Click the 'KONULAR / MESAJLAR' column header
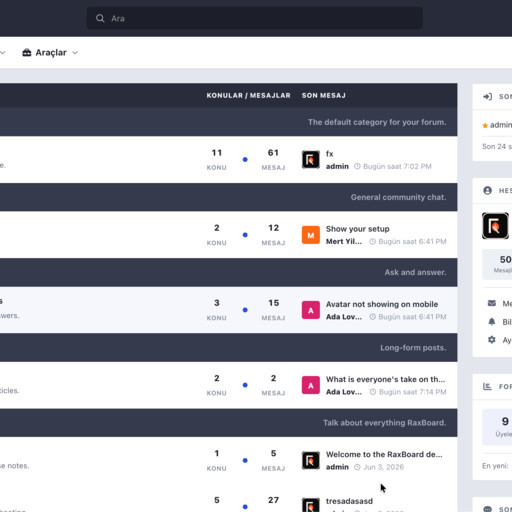Viewport: 512px width, 512px height. (248, 96)
